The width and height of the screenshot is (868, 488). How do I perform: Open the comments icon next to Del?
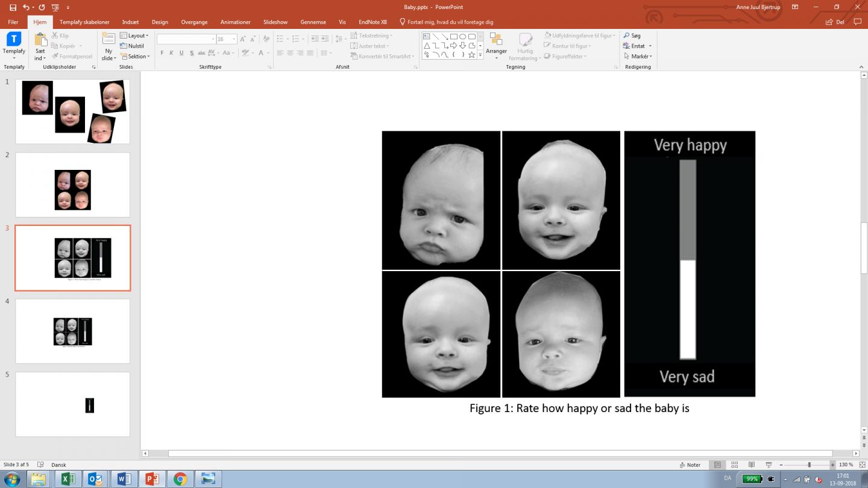858,22
